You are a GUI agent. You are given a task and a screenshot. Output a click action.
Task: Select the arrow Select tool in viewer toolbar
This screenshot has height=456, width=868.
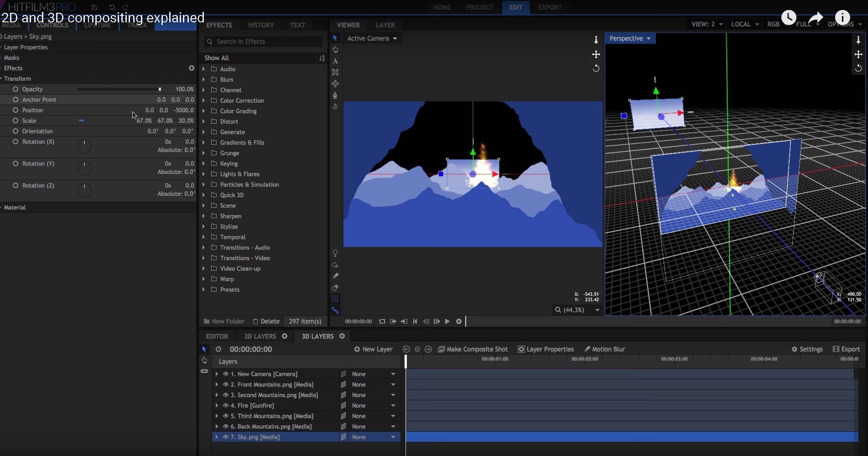pyautogui.click(x=335, y=38)
